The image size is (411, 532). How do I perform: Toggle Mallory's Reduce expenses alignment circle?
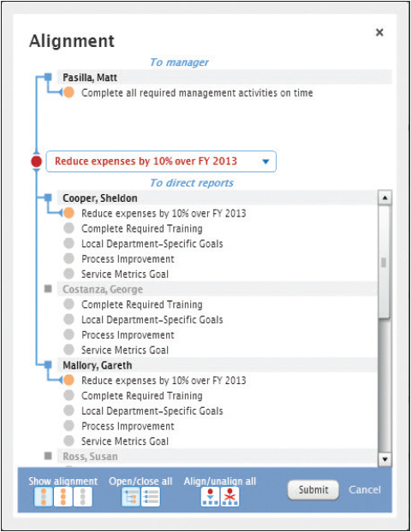tap(68, 380)
